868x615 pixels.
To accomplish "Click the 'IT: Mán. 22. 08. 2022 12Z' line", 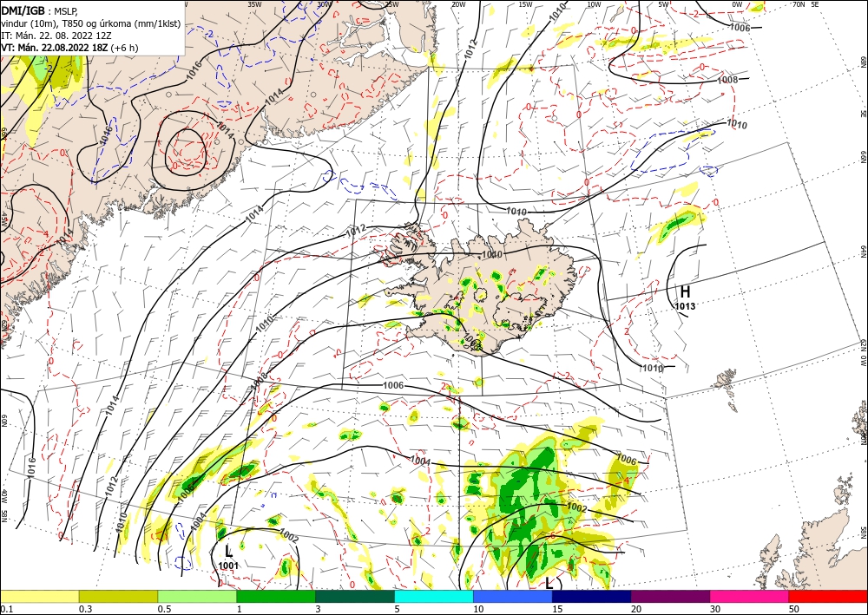I will click(x=56, y=36).
